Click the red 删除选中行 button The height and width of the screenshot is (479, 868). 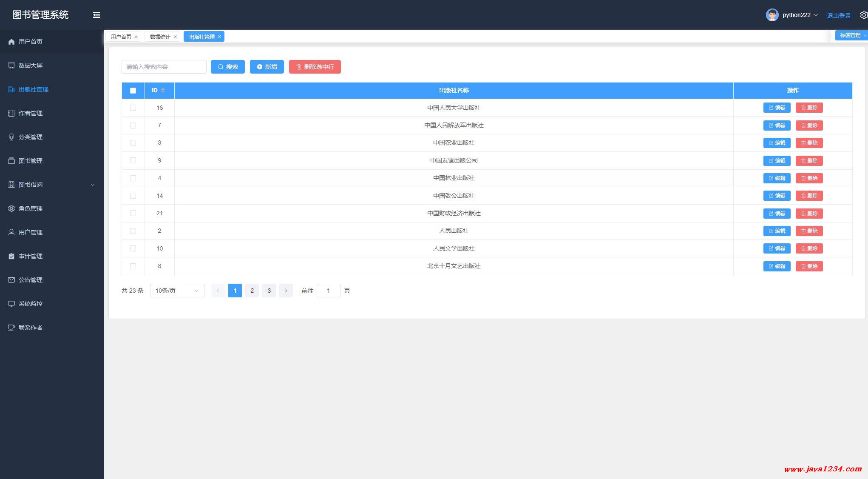tap(315, 67)
